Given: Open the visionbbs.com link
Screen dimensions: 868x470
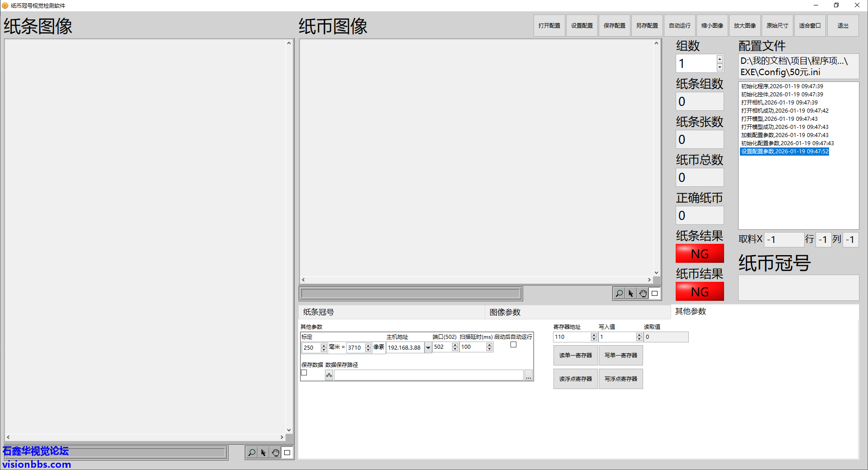Looking at the screenshot, I should pos(36,464).
